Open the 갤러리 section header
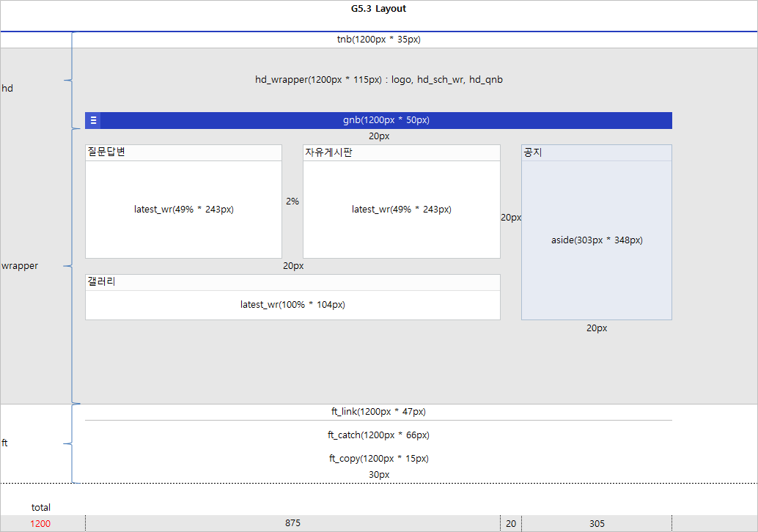 click(x=102, y=282)
